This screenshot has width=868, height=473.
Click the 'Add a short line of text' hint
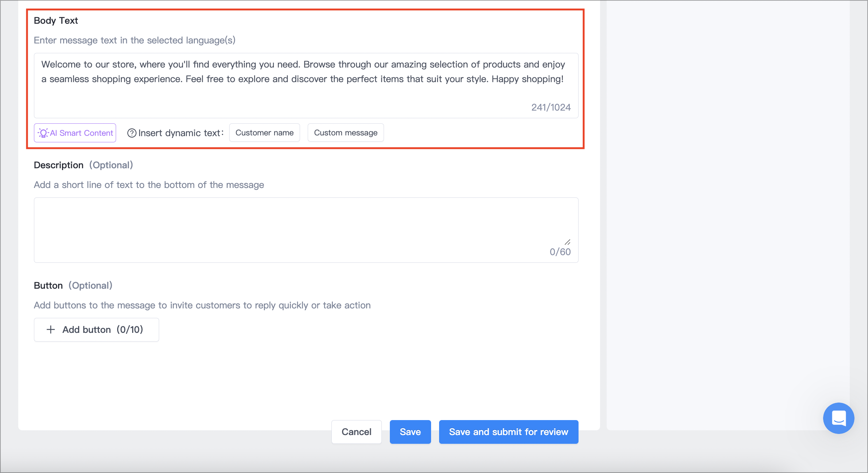pos(149,185)
